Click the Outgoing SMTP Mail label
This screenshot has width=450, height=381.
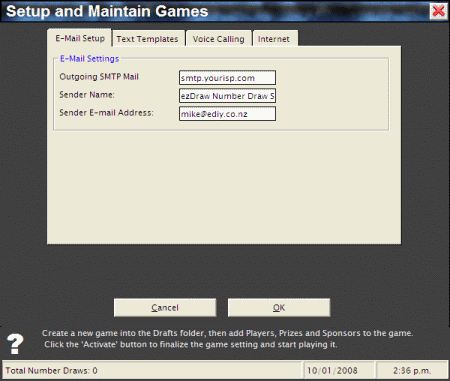(99, 77)
